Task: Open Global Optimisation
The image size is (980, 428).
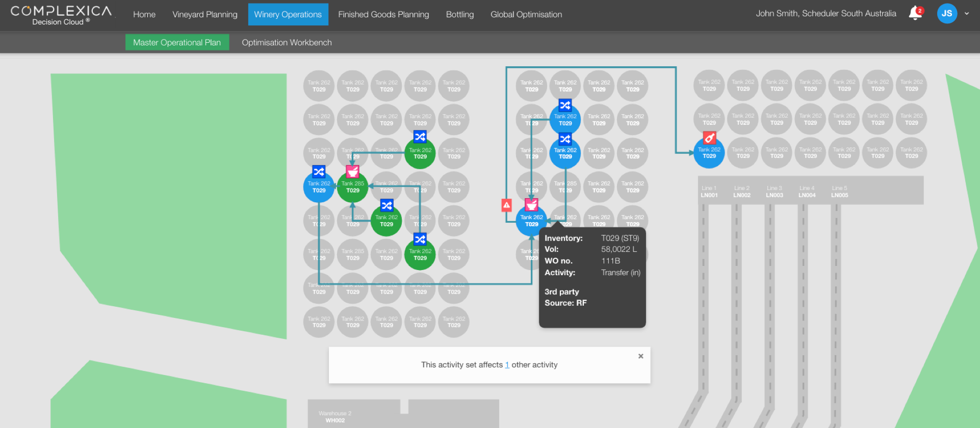Action: pyautogui.click(x=526, y=14)
